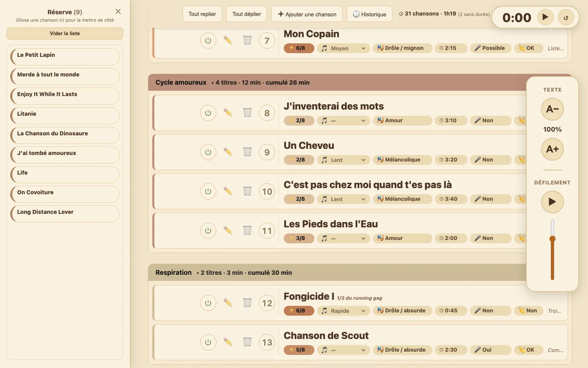Screen dimensions: 588x368
Task: Delete C'est pas chez moi trash icon
Action: pyautogui.click(x=247, y=191)
